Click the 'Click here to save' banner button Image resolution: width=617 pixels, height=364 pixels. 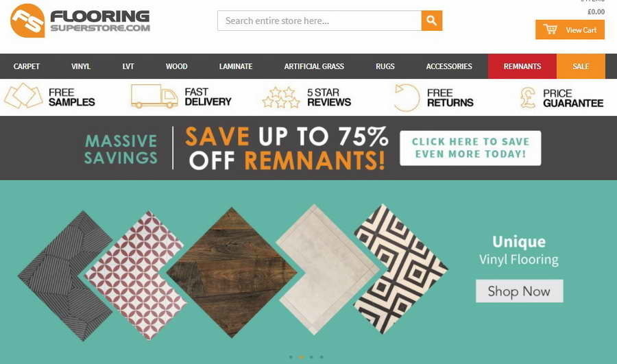coord(470,148)
